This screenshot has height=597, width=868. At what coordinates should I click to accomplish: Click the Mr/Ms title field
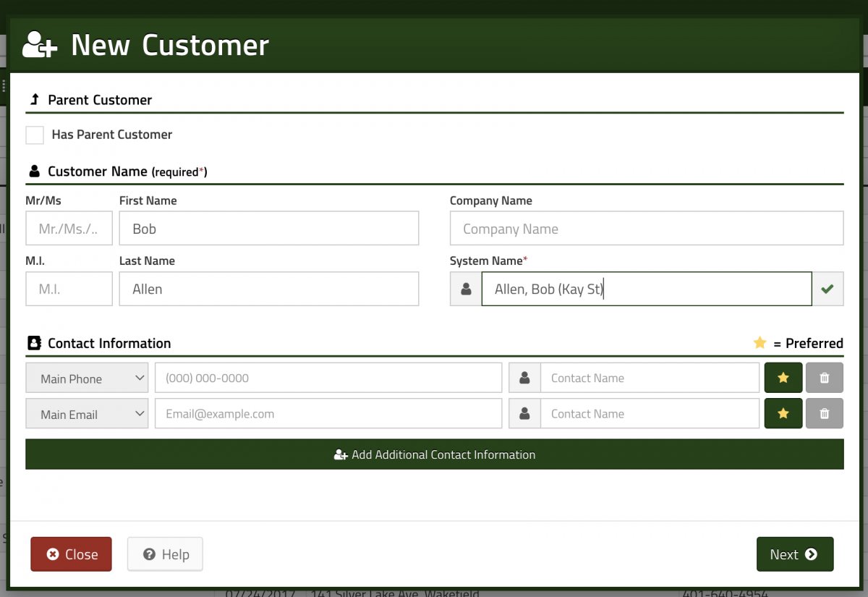69,229
